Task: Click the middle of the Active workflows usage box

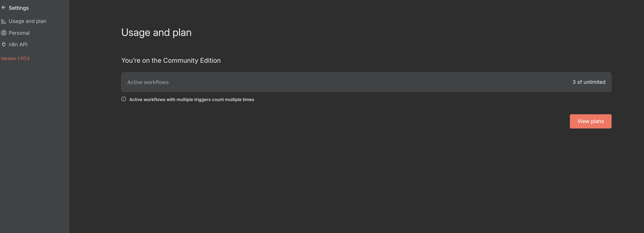Action: coord(366,82)
